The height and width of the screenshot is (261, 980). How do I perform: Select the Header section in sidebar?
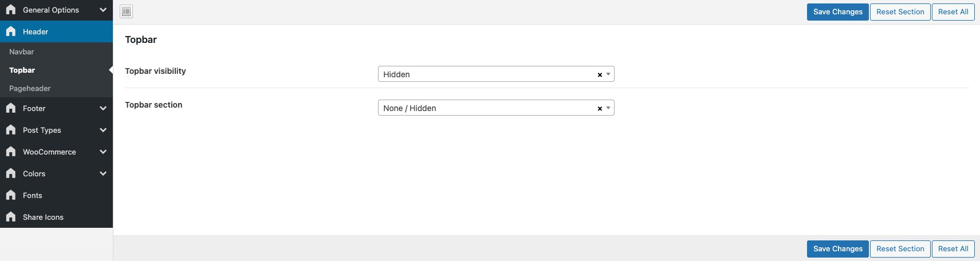(36, 31)
